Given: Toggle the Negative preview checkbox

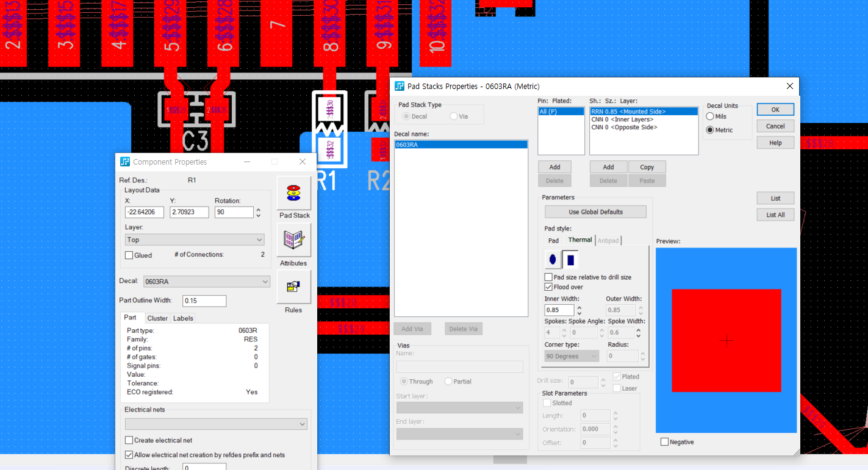Looking at the screenshot, I should pyautogui.click(x=664, y=442).
